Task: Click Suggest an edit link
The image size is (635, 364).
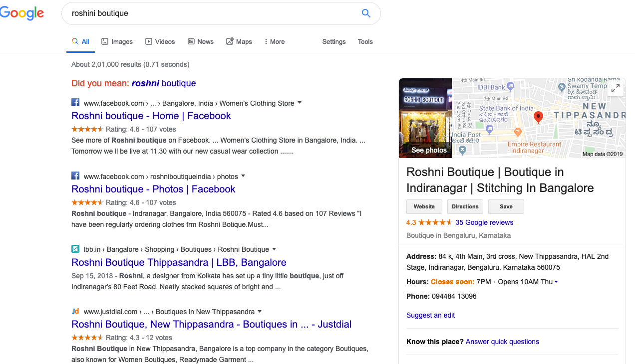Action: (430, 315)
